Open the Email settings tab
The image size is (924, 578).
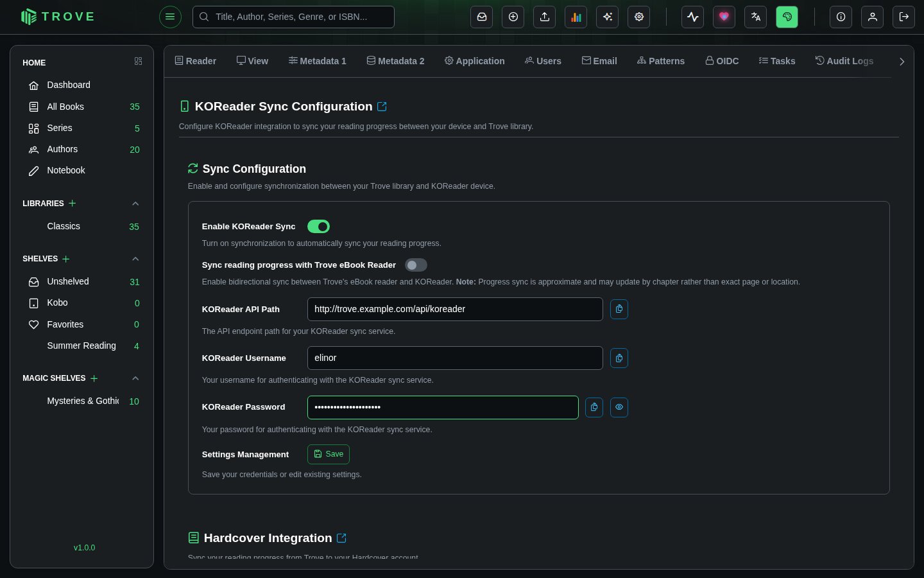(x=599, y=61)
